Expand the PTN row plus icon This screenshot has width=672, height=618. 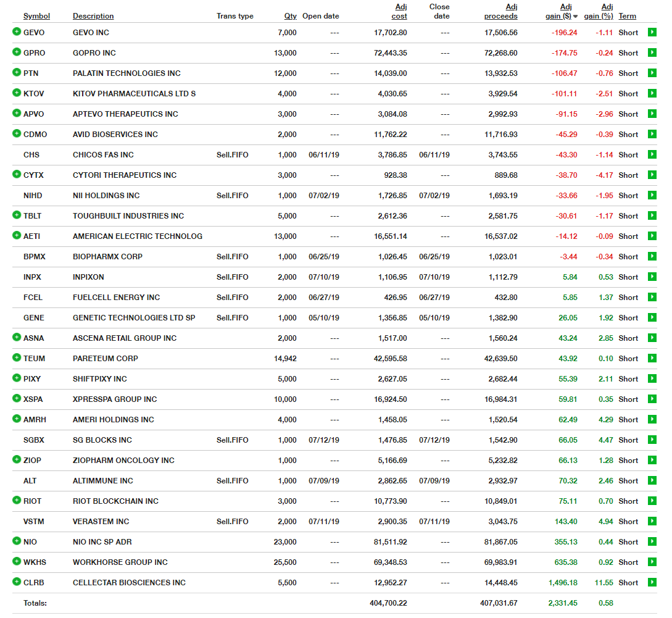pos(17,72)
